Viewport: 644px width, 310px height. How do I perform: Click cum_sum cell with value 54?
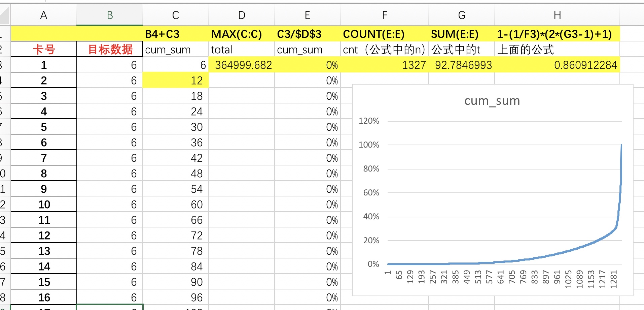(176, 189)
